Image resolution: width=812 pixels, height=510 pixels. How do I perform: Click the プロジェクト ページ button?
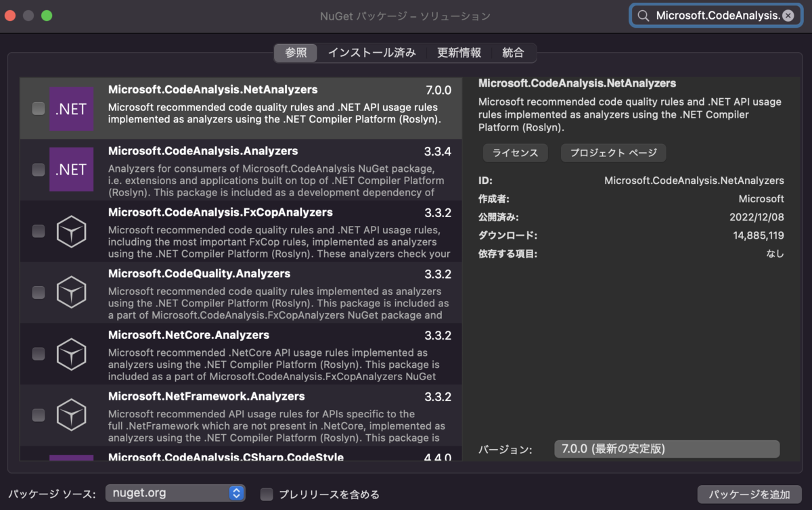(613, 153)
